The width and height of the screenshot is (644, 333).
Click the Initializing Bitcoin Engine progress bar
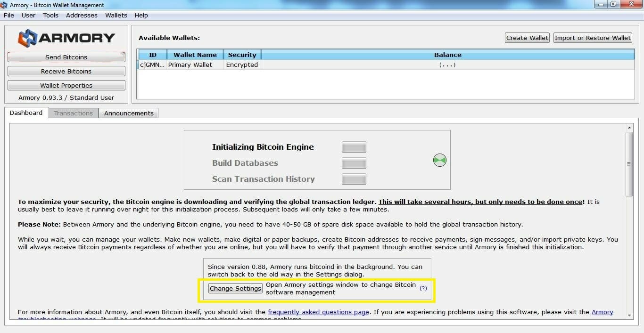tap(354, 147)
